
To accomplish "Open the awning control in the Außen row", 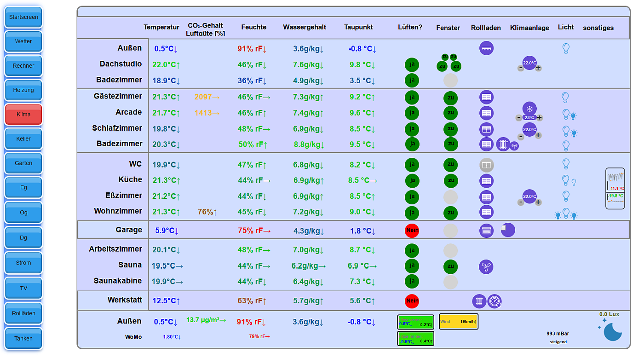I will [486, 48].
